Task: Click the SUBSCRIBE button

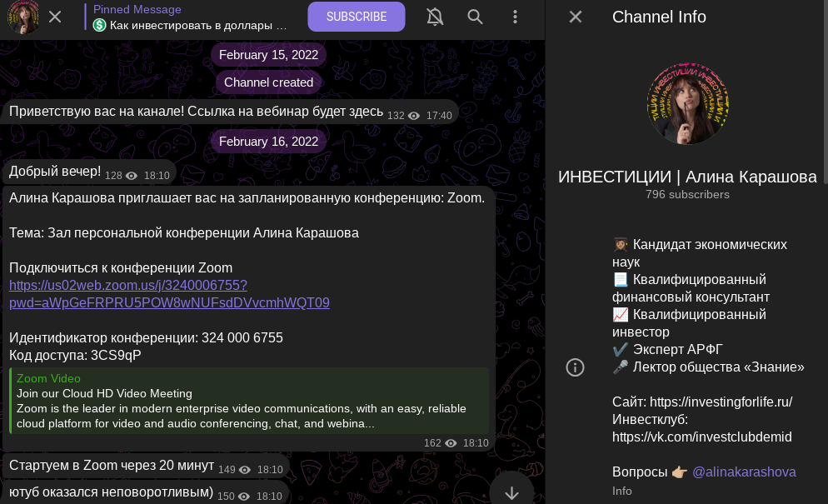Action: pyautogui.click(x=357, y=17)
